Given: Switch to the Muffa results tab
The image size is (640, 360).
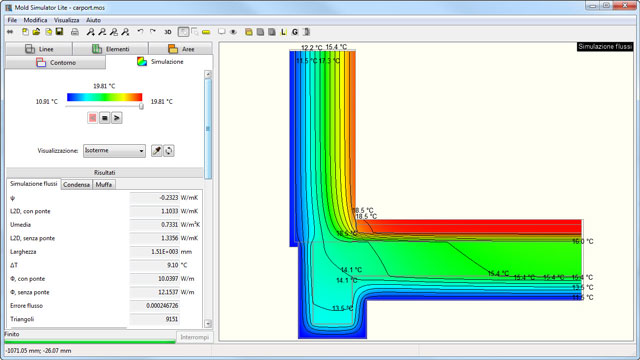Looking at the screenshot, I should click(x=104, y=184).
